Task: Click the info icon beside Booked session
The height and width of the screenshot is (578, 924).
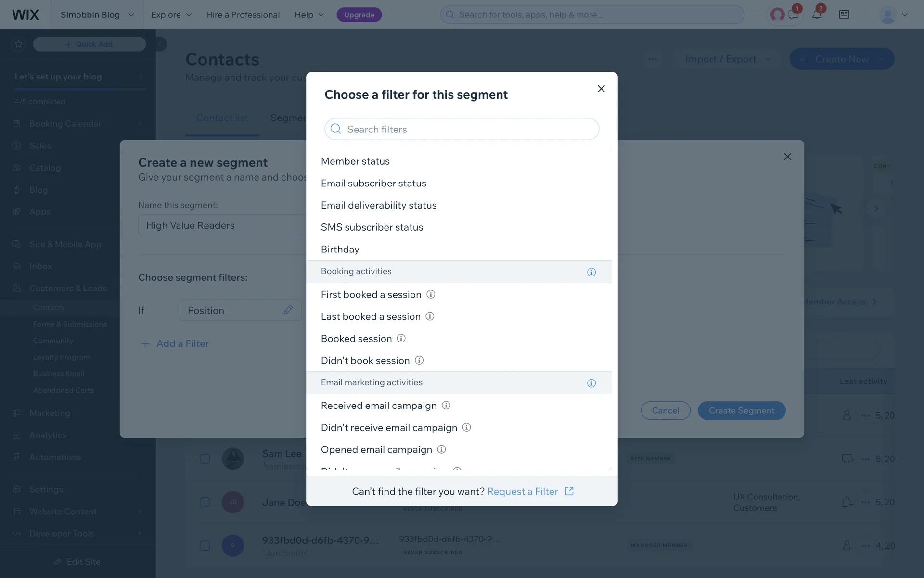Action: click(401, 338)
